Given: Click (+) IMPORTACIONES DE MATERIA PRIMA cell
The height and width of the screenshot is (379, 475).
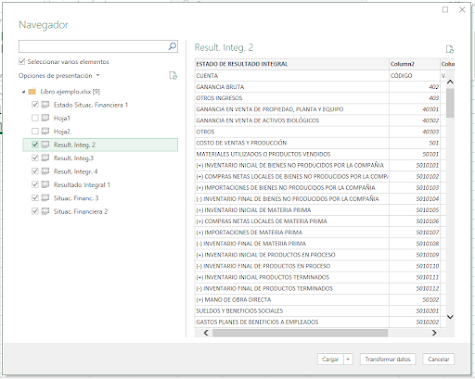Looking at the screenshot, I should [292, 232].
